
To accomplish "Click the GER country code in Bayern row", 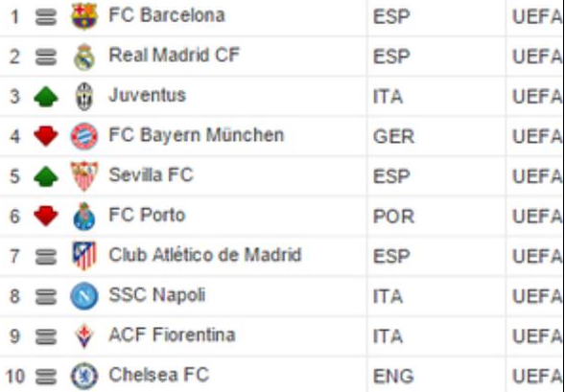I will [393, 137].
